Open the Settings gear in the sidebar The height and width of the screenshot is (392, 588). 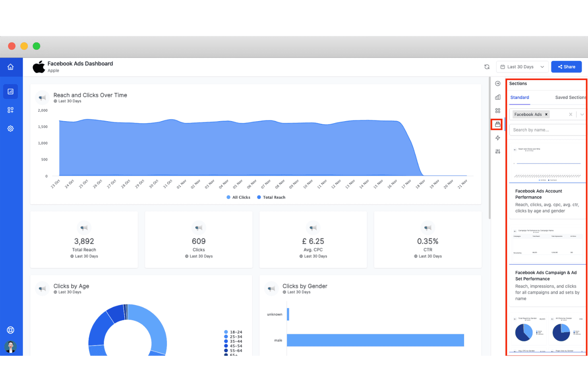pyautogui.click(x=11, y=129)
